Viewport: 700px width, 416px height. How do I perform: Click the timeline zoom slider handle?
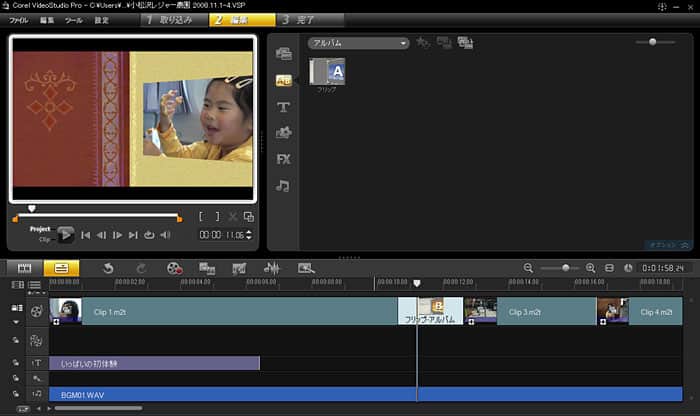click(566, 268)
